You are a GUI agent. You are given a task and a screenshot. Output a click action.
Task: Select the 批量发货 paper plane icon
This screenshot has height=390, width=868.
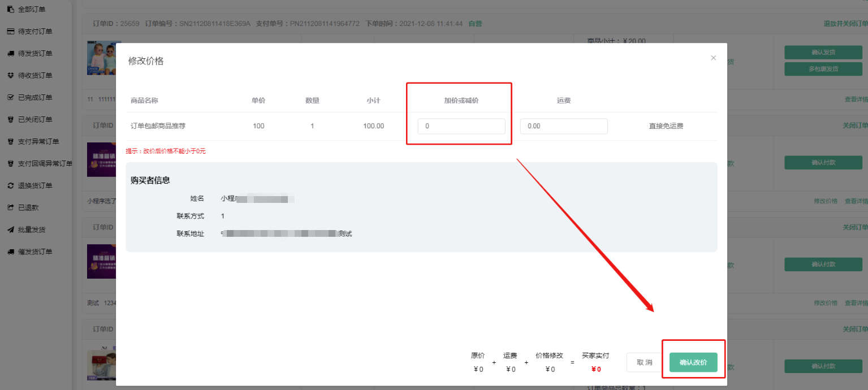pyautogui.click(x=10, y=230)
